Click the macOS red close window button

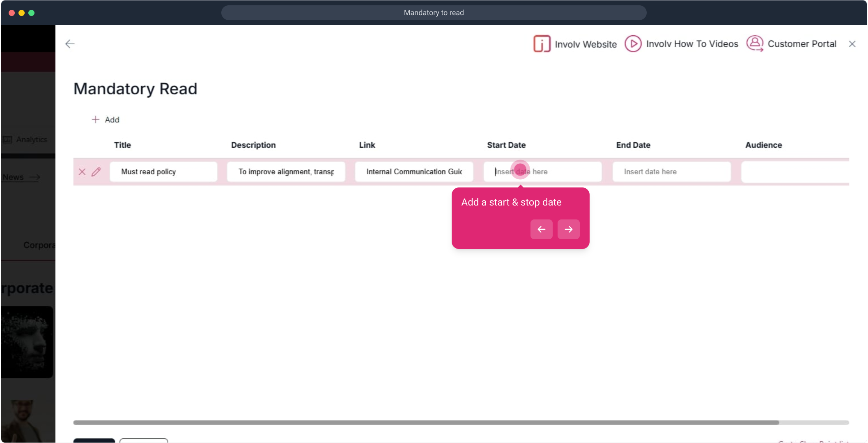[x=11, y=13]
